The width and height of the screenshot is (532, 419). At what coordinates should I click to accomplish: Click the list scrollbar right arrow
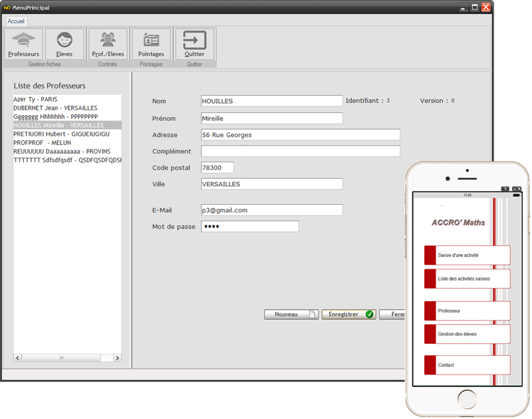coord(118,358)
